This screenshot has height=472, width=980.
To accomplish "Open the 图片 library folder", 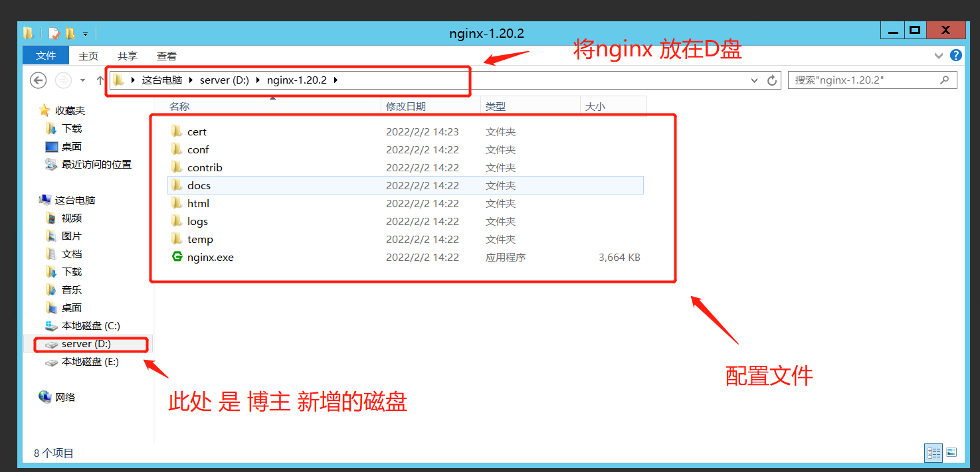I will pos(72,236).
